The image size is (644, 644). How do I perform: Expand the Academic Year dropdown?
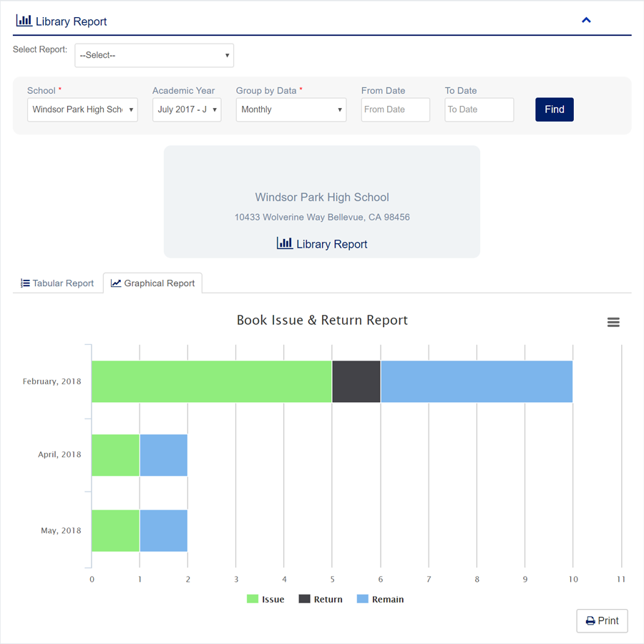(x=187, y=109)
